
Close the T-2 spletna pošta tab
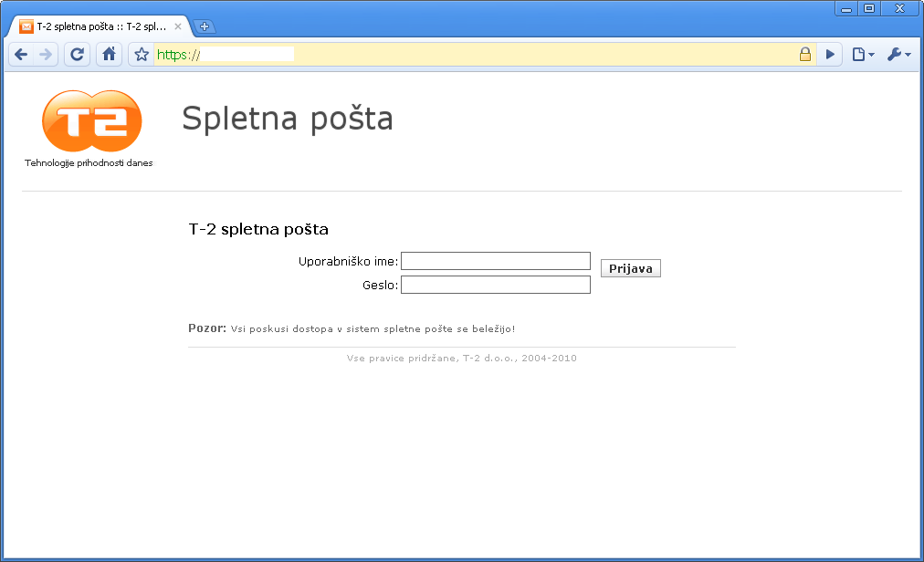[x=178, y=26]
